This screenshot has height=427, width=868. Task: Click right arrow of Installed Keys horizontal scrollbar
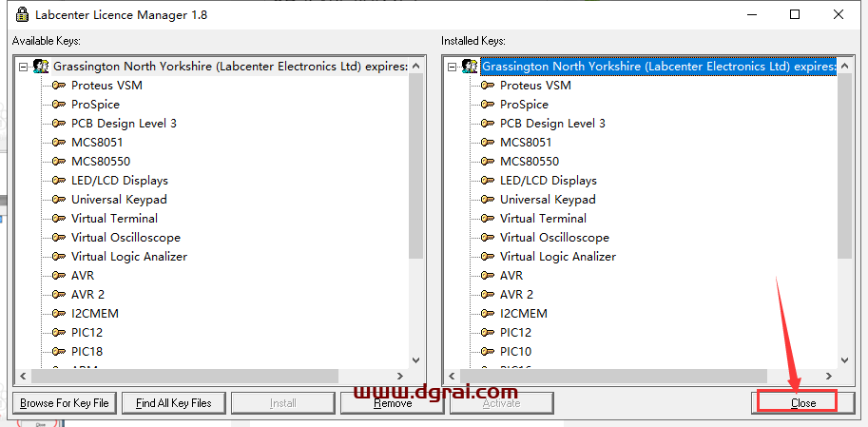pyautogui.click(x=829, y=376)
